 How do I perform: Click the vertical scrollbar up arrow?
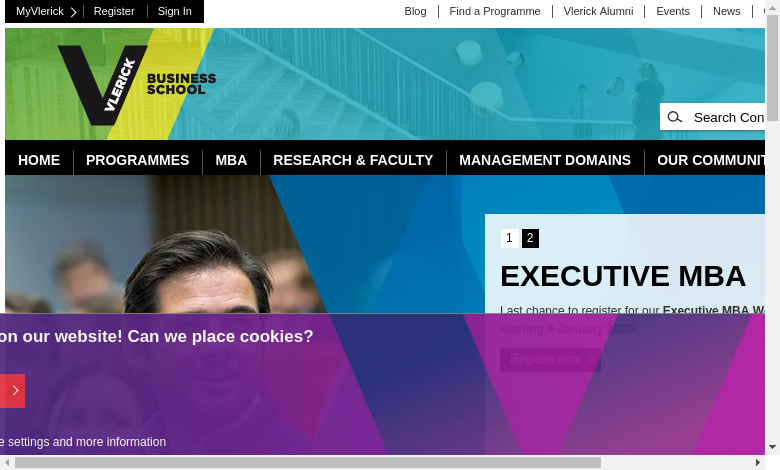[772, 7]
